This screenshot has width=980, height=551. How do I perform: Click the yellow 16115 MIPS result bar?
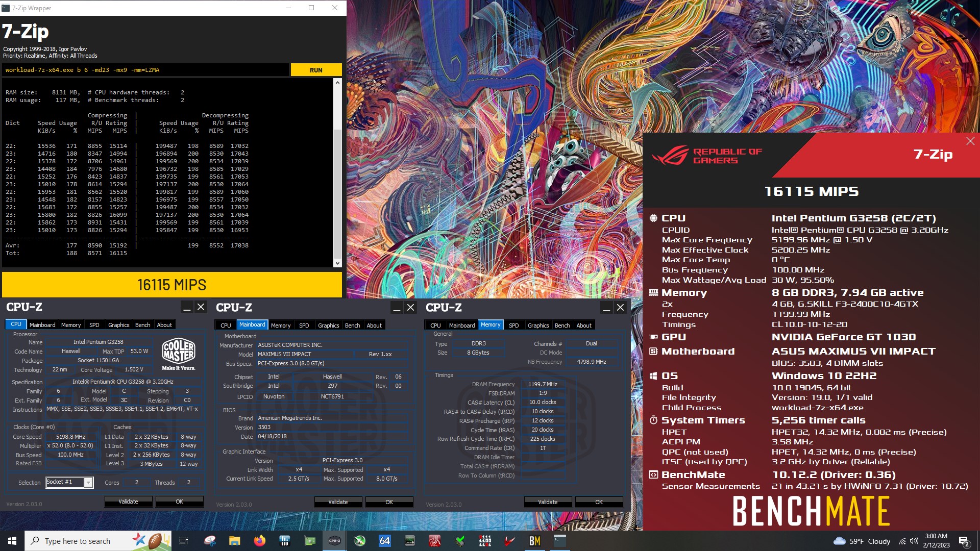coord(172,285)
